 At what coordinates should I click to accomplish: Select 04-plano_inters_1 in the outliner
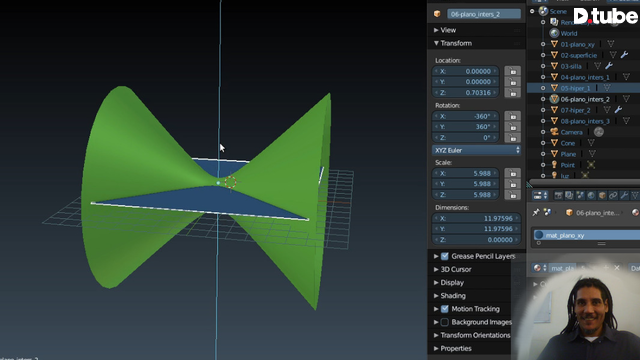584,77
